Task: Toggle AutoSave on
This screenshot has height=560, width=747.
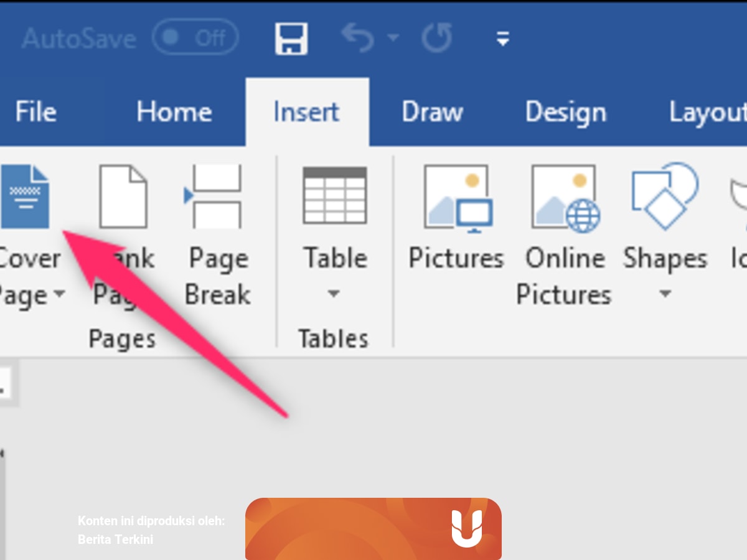Action: point(195,37)
